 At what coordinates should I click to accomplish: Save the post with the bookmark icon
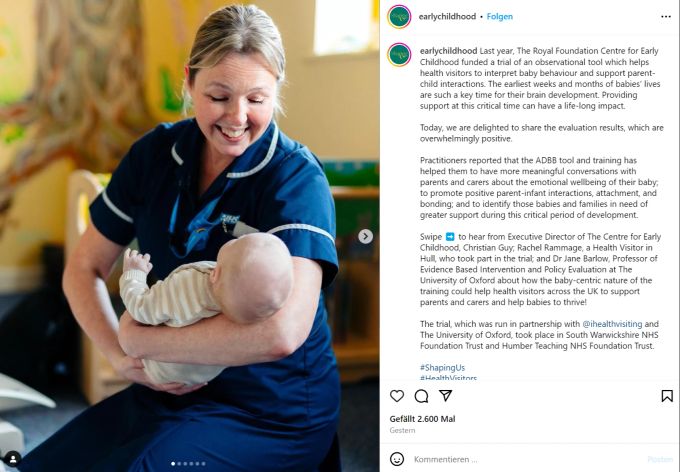tap(667, 396)
